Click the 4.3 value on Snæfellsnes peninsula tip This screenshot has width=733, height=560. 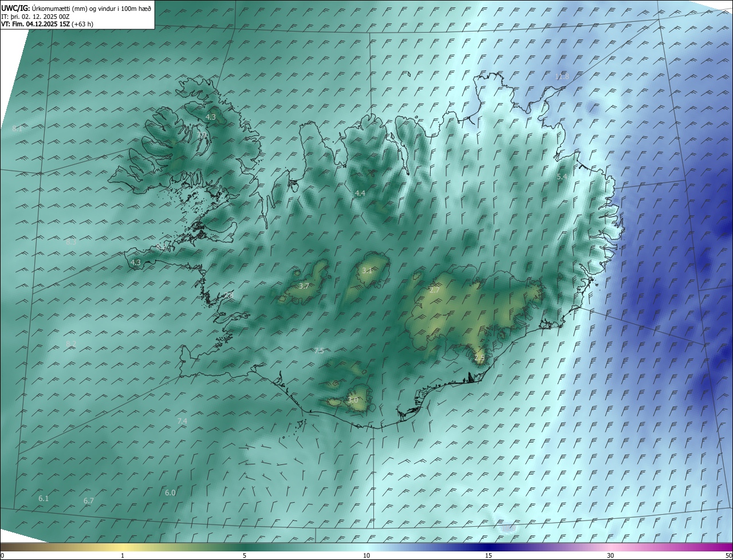tap(136, 262)
